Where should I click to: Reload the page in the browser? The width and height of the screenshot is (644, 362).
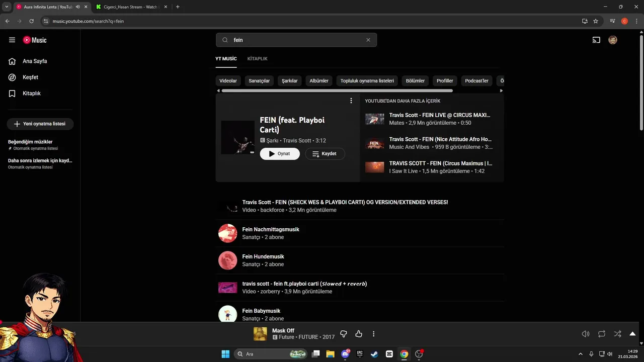click(x=32, y=21)
